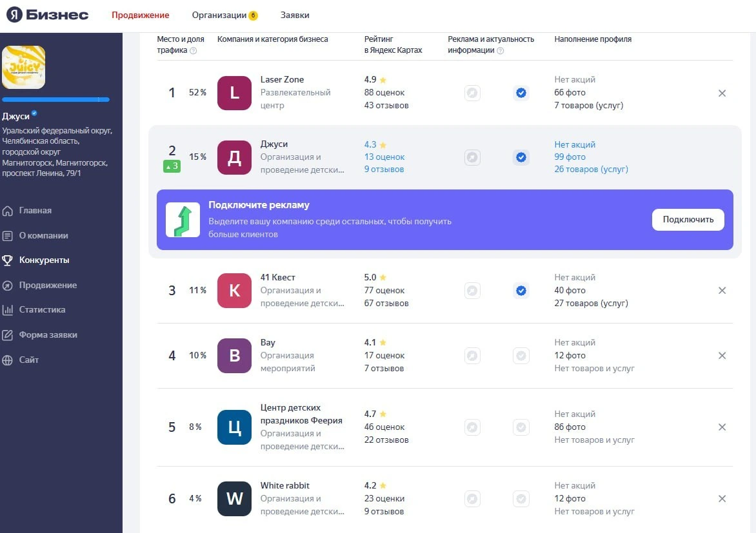This screenshot has width=756, height=533.
Task: Open the Организации tab with the 6 badge
Action: tap(224, 15)
